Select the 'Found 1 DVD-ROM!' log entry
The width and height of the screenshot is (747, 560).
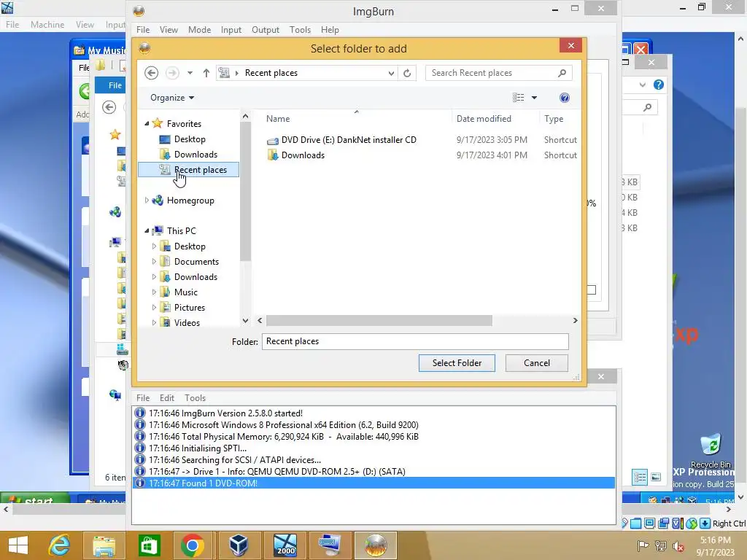[x=373, y=483]
